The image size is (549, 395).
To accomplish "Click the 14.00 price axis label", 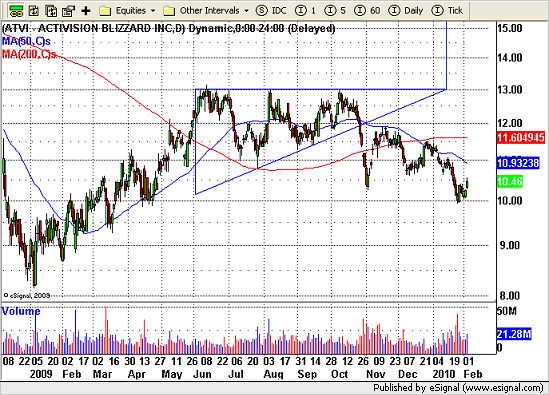I will click(x=510, y=58).
